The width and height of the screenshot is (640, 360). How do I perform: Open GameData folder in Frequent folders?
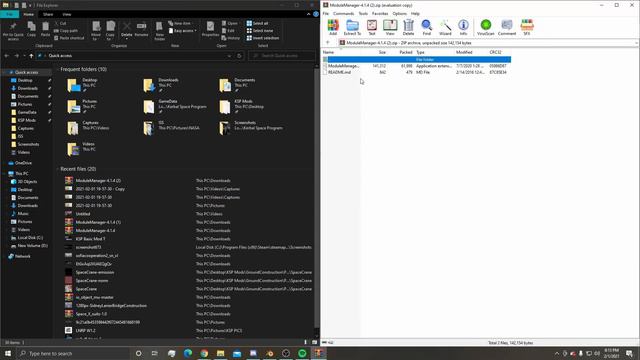coord(175,106)
